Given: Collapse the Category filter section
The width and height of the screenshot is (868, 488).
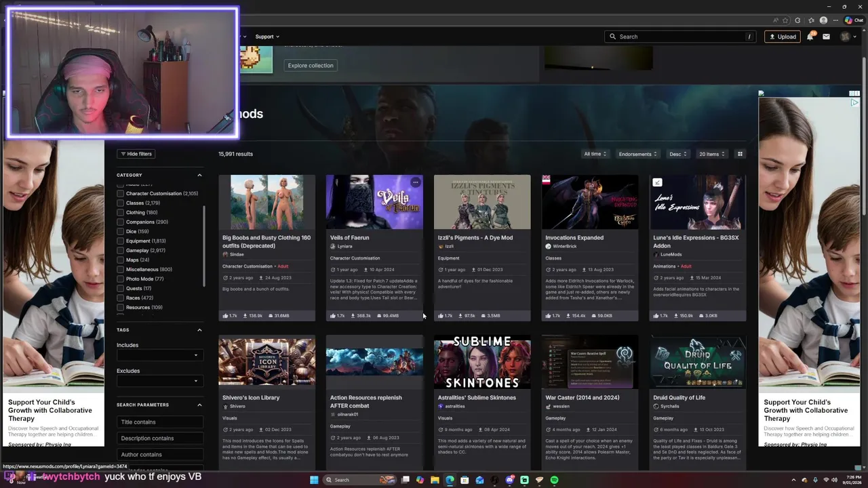Looking at the screenshot, I should 199,175.
